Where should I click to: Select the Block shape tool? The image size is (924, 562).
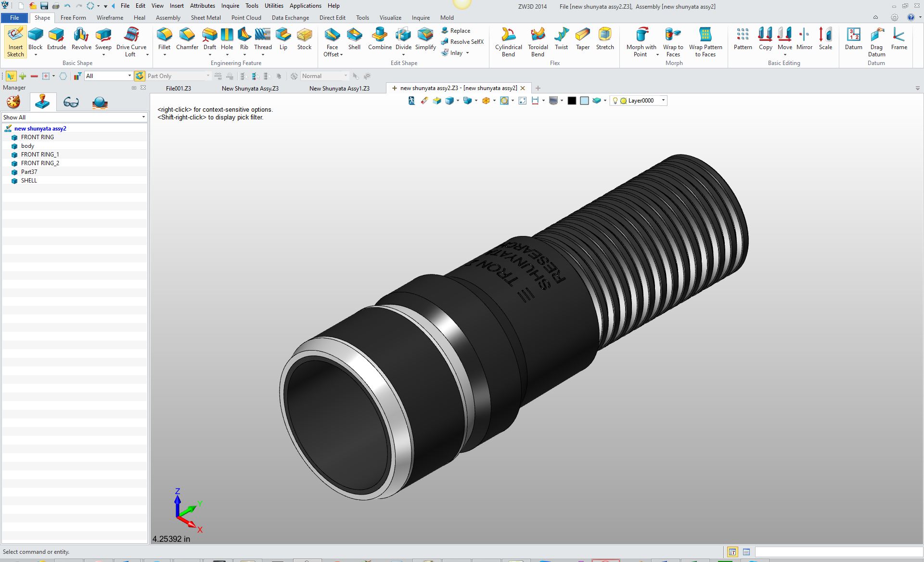[35, 39]
